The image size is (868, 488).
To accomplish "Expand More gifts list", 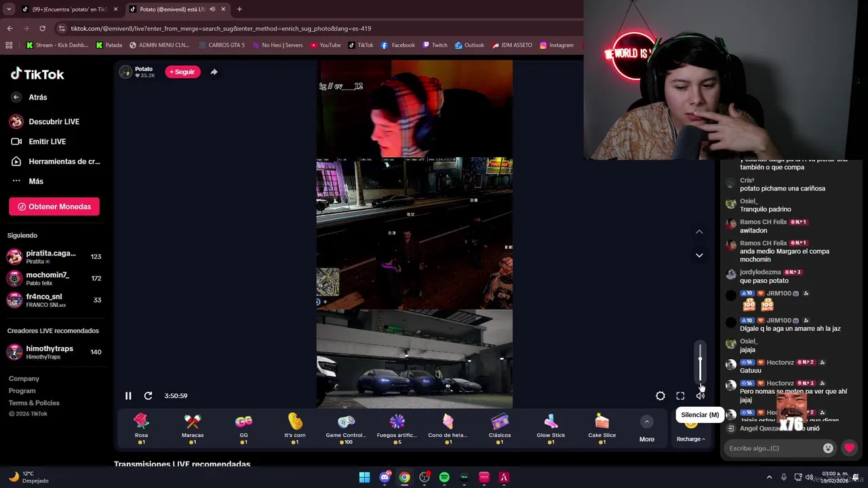I will click(x=647, y=429).
